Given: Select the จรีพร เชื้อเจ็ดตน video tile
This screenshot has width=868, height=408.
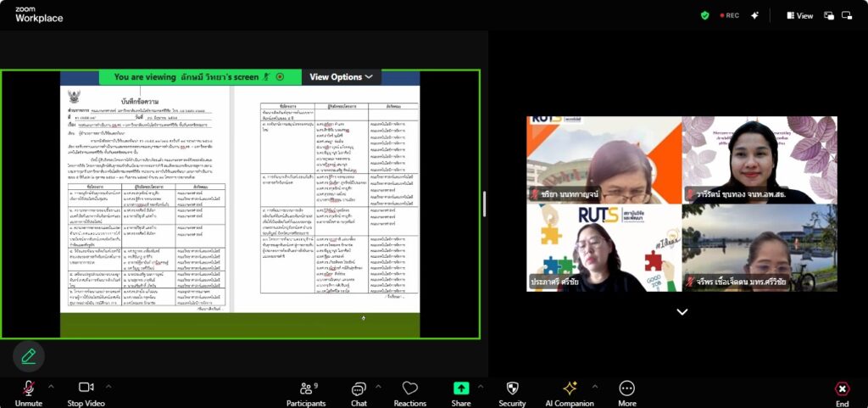Looking at the screenshot, I should point(759,248).
